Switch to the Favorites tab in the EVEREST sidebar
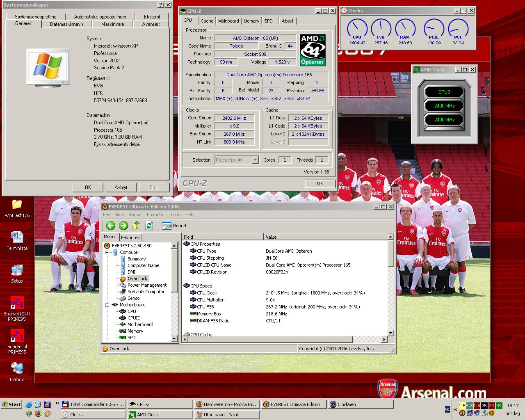 tap(130, 237)
